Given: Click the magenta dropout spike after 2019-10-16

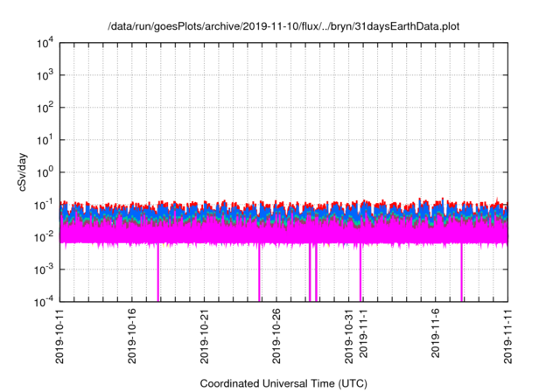Looking at the screenshot, I should [x=158, y=273].
